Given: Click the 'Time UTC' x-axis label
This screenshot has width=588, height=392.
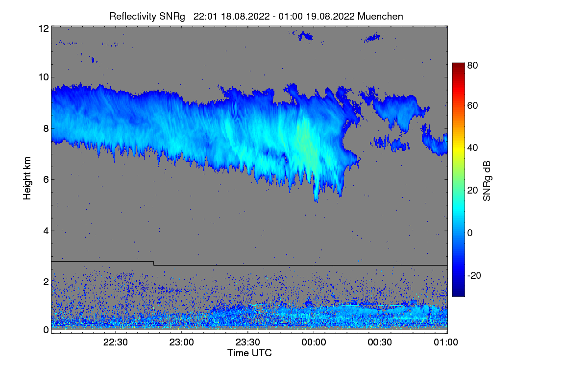Looking at the screenshot, I should point(249,353).
